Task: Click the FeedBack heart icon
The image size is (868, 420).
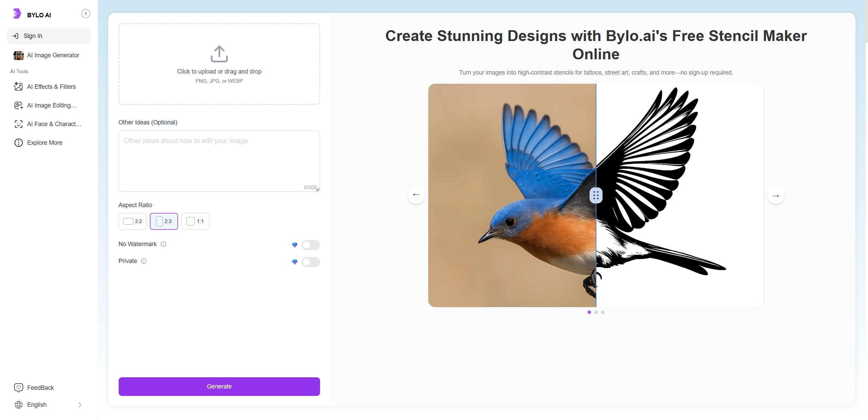Action: 19,387
